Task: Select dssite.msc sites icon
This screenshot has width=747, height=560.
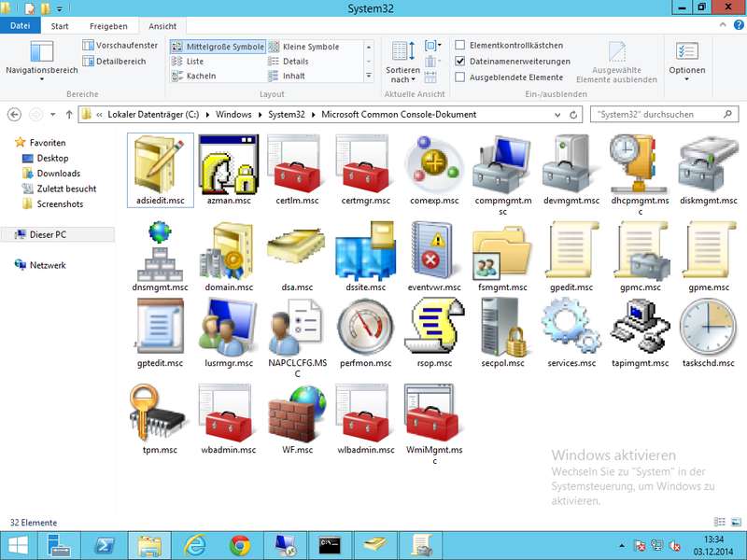Action: pyautogui.click(x=365, y=251)
